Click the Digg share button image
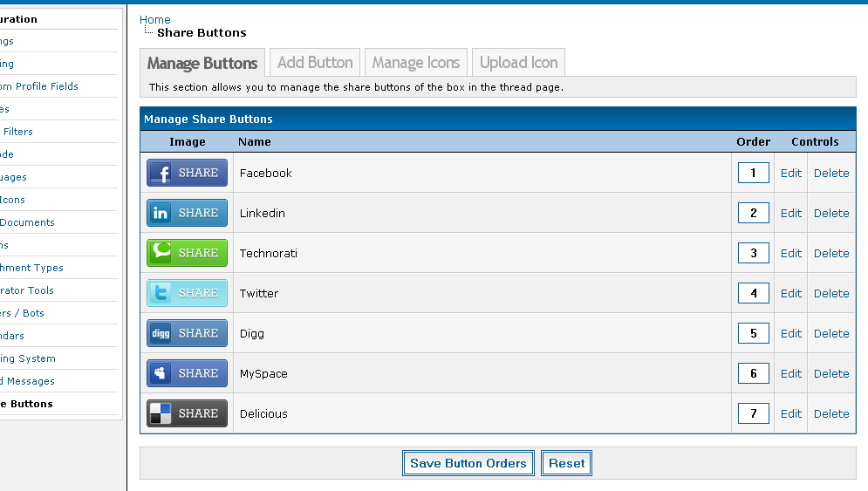The image size is (868, 491). (x=187, y=333)
